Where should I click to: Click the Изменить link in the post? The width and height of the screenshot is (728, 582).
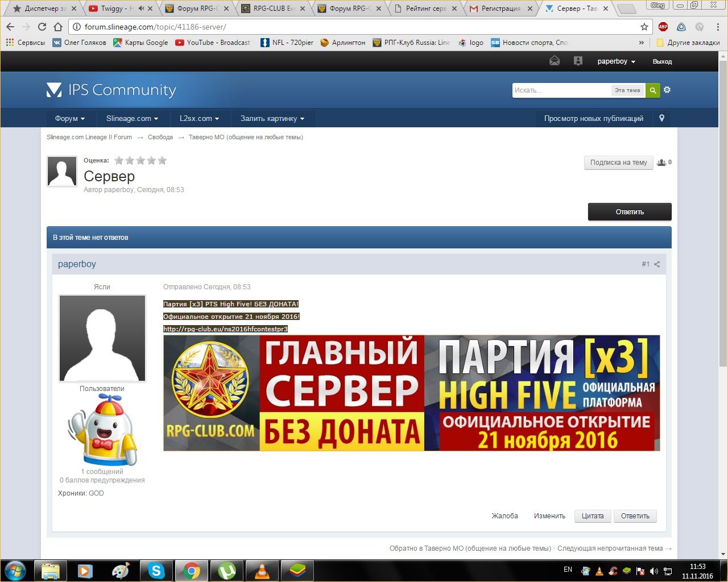point(549,516)
